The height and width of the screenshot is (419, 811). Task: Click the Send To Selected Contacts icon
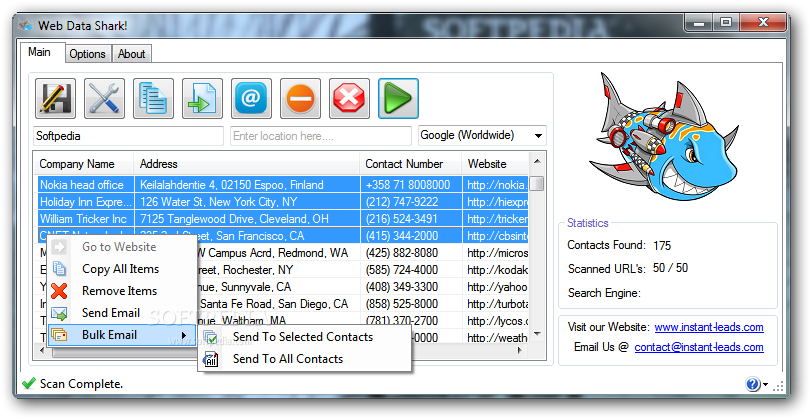211,337
